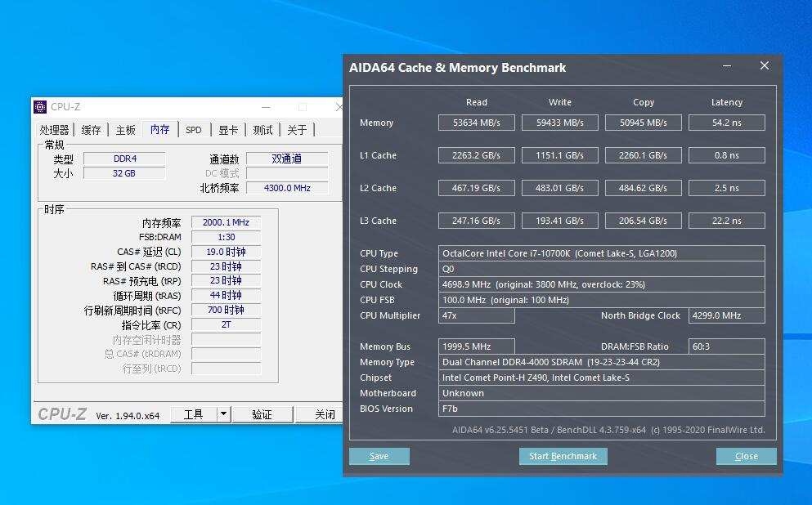The width and height of the screenshot is (812, 505).
Task: Click Save in the AIDA64 window
Action: [x=379, y=456]
